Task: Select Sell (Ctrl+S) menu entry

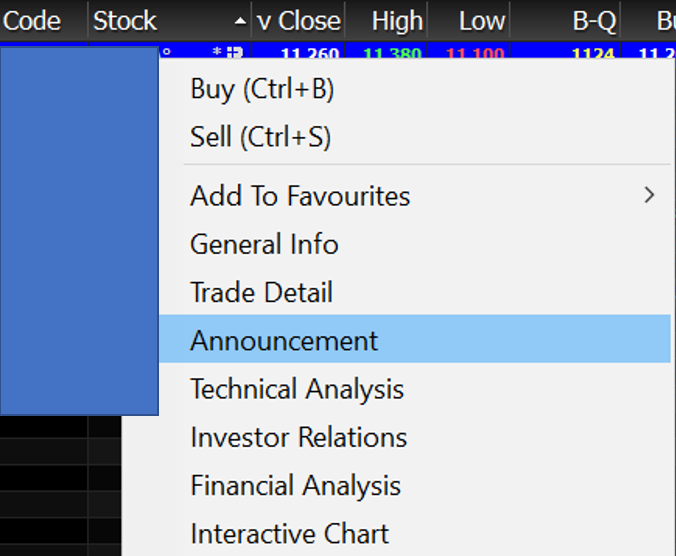Action: (x=260, y=137)
